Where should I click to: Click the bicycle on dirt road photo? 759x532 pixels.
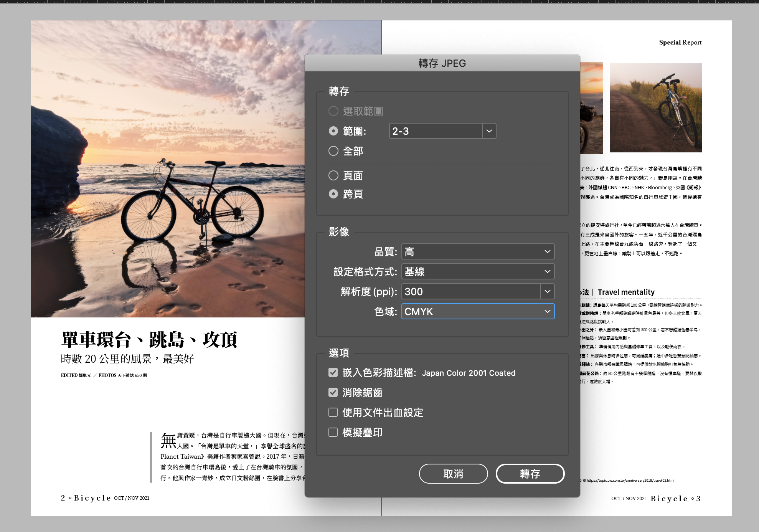tap(656, 108)
